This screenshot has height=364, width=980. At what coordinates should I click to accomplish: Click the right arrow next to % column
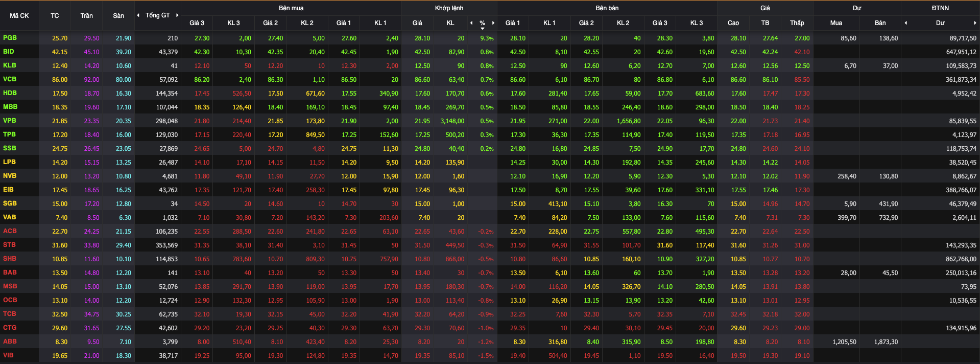[x=493, y=23]
